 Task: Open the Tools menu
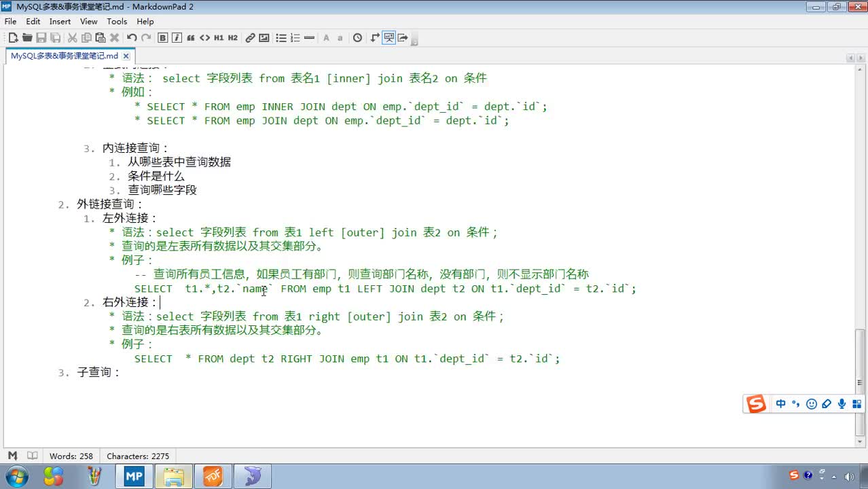click(x=117, y=22)
